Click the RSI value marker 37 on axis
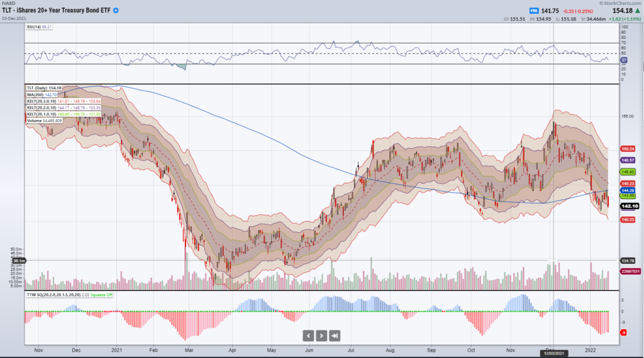Screen dimensions: 644x358 coord(623,60)
